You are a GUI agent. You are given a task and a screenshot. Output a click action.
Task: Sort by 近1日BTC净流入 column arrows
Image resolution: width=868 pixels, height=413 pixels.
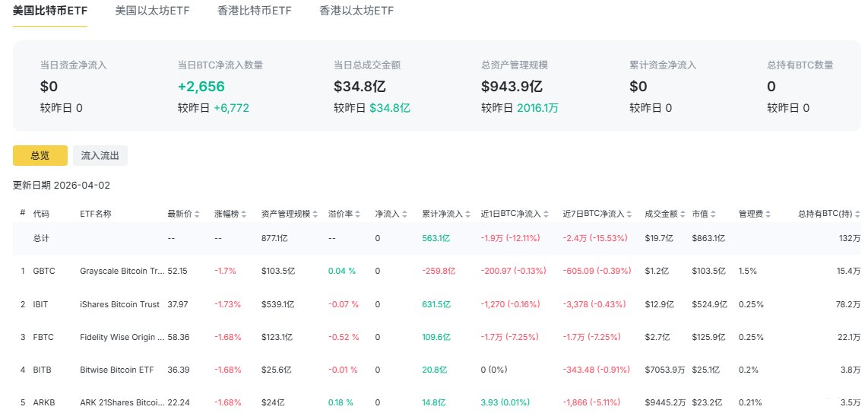546,214
